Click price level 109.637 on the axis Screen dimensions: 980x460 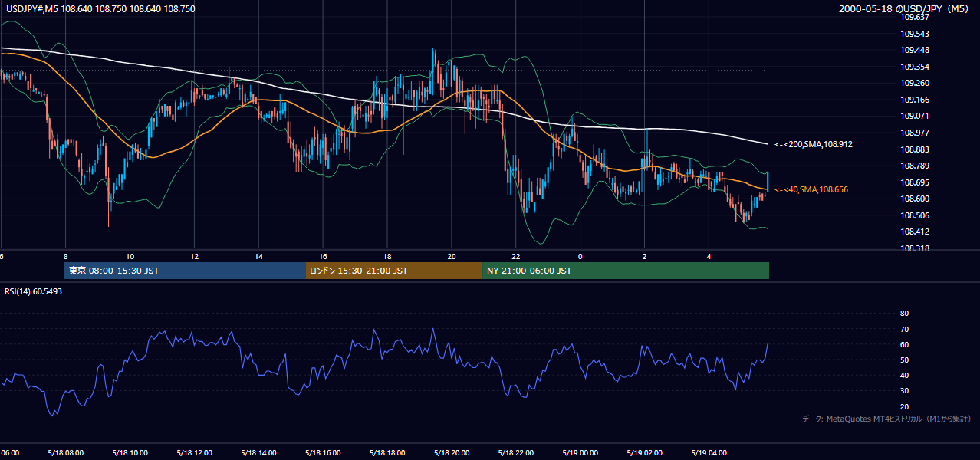[x=914, y=17]
